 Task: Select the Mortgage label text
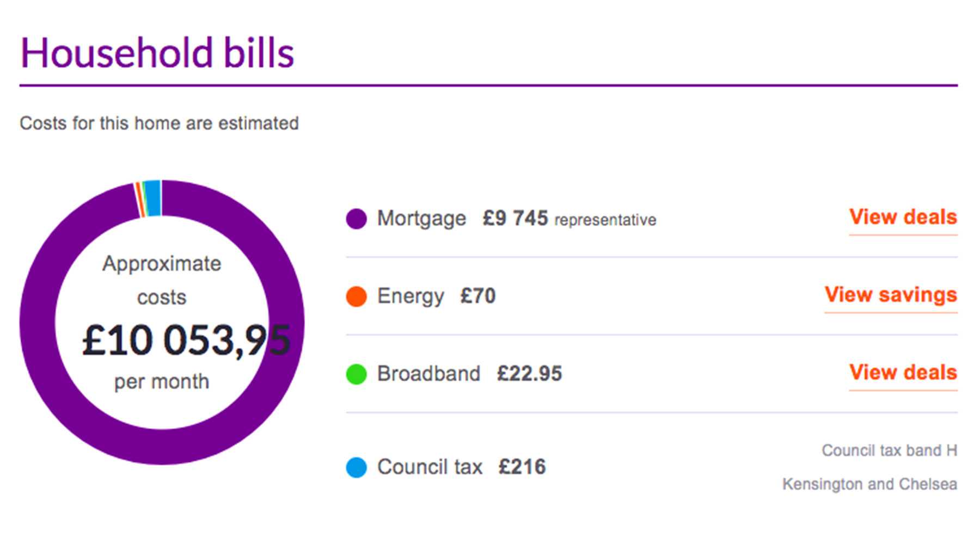pos(421,219)
